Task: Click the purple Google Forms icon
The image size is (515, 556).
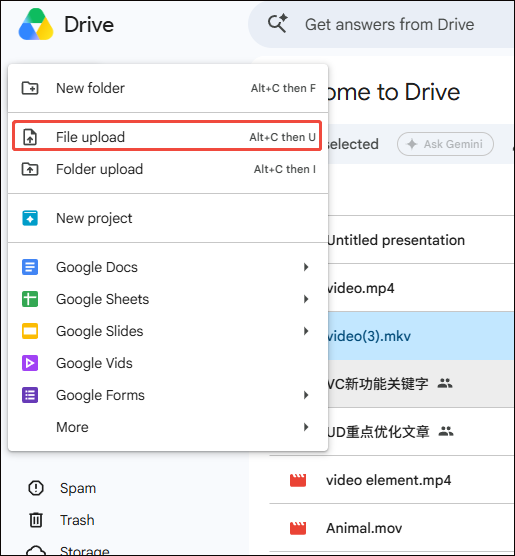Action: pyautogui.click(x=30, y=395)
